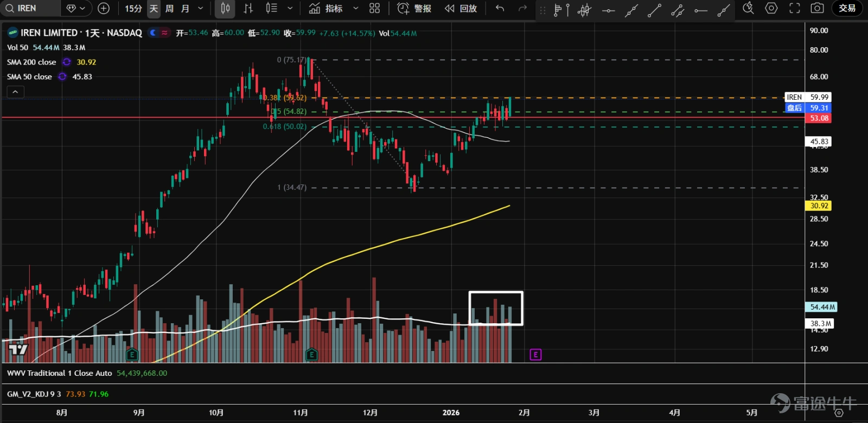Select the extended trend line tool
The width and height of the screenshot is (868, 423).
pyautogui.click(x=631, y=10)
